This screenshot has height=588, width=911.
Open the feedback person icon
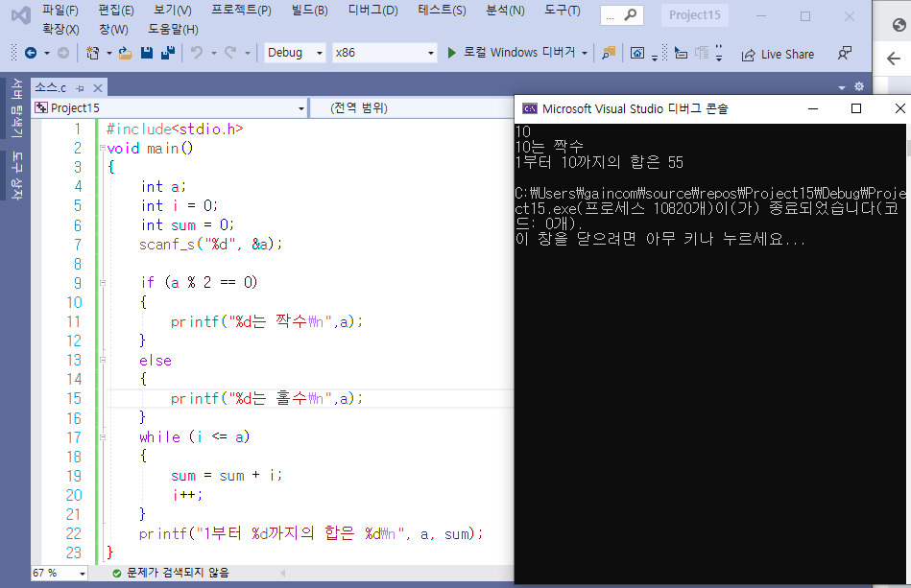[x=844, y=54]
